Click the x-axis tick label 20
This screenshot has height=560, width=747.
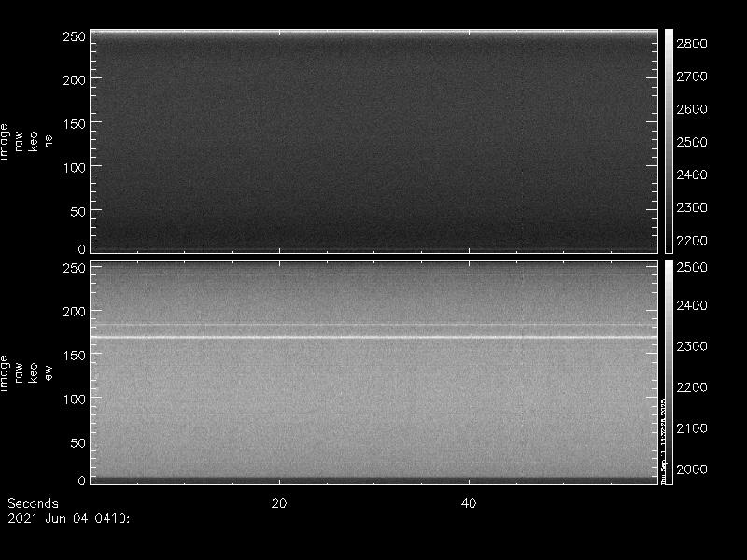pos(278,504)
